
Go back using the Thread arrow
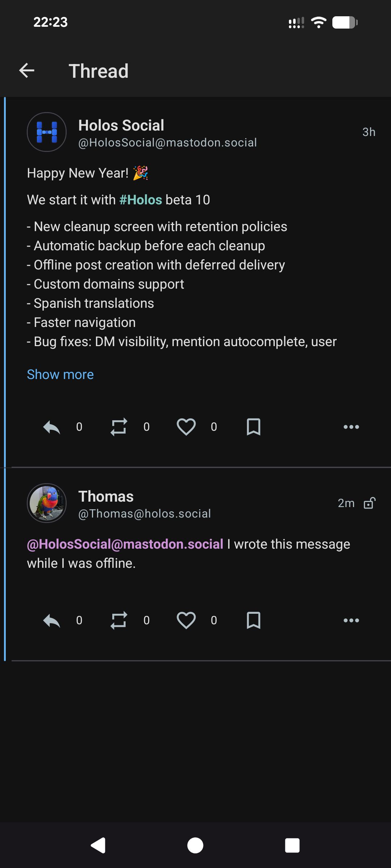27,71
